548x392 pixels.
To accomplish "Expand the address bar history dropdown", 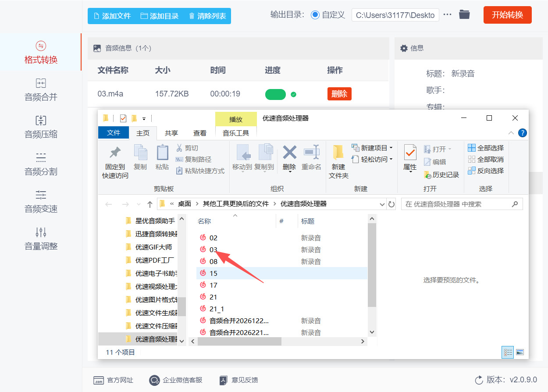I will (x=382, y=204).
